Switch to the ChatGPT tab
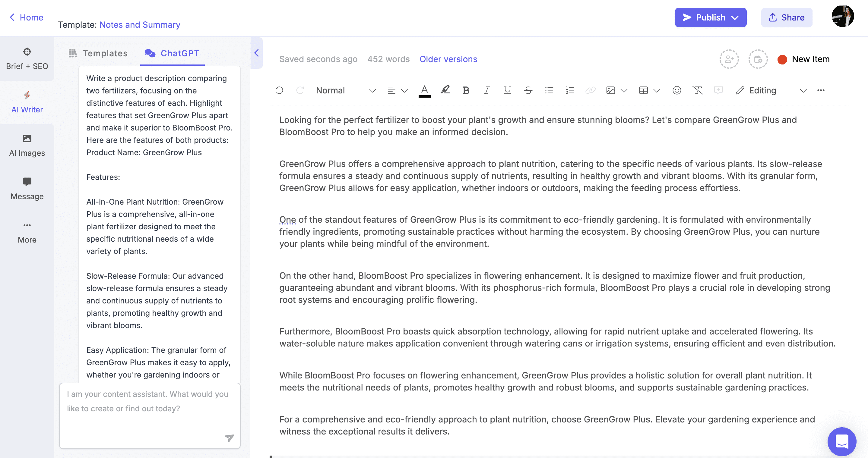 tap(172, 53)
